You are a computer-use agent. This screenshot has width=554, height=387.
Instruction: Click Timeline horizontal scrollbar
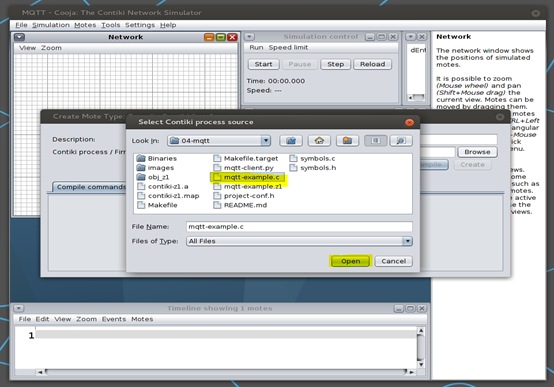tap(226, 372)
